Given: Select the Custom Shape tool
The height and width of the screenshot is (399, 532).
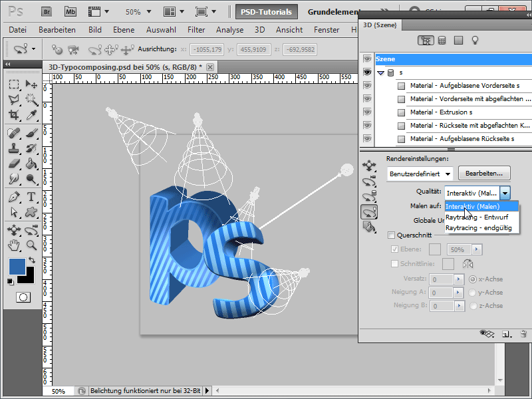Looking at the screenshot, I should (x=31, y=212).
